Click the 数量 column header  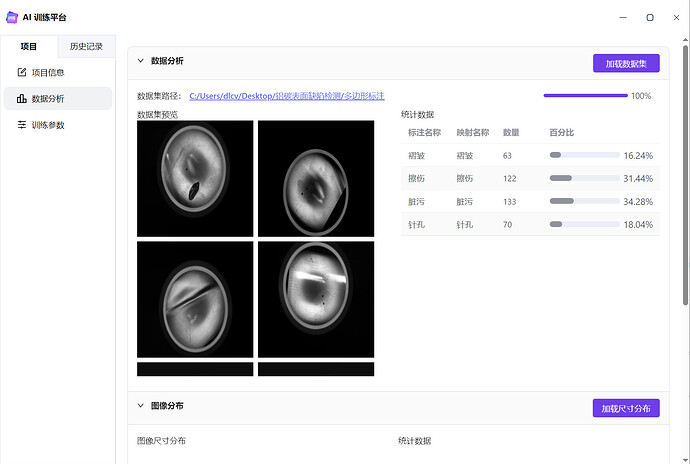click(x=511, y=133)
